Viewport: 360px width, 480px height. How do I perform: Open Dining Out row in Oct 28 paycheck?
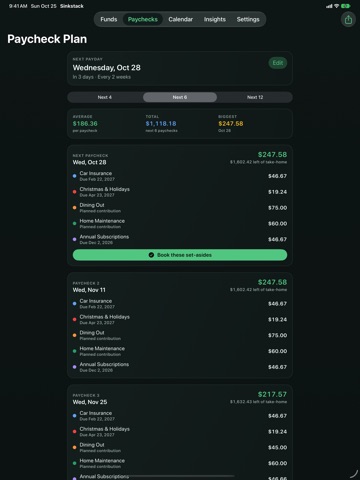tap(180, 208)
